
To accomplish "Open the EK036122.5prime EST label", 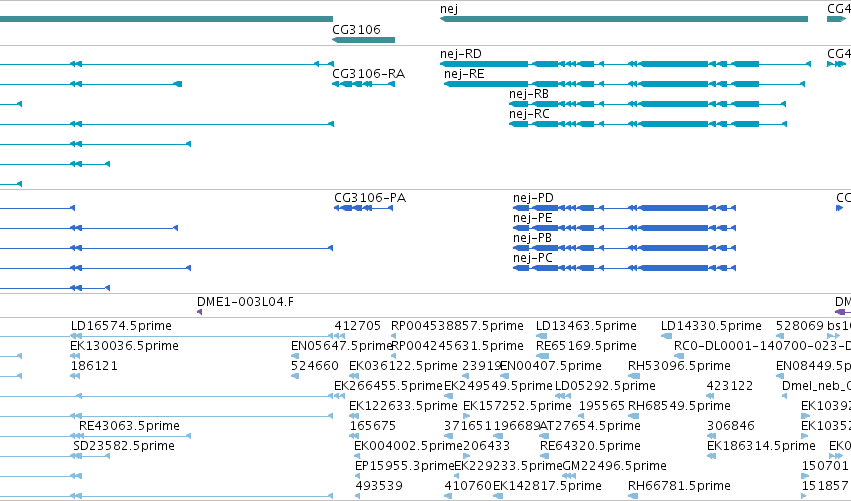I will (403, 366).
